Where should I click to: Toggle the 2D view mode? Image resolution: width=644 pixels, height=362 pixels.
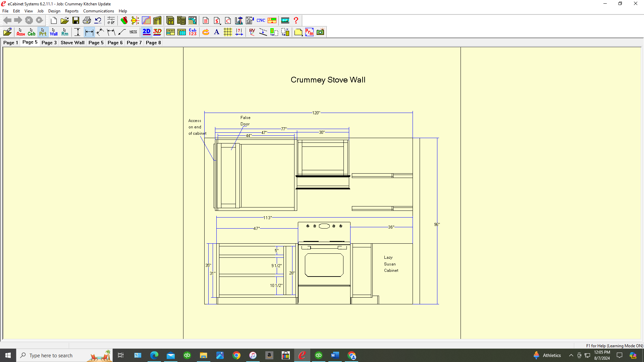coord(147,32)
